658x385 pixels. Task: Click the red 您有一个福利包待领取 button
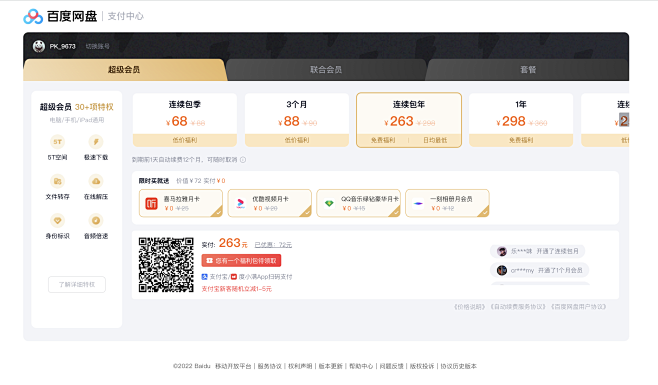241,261
